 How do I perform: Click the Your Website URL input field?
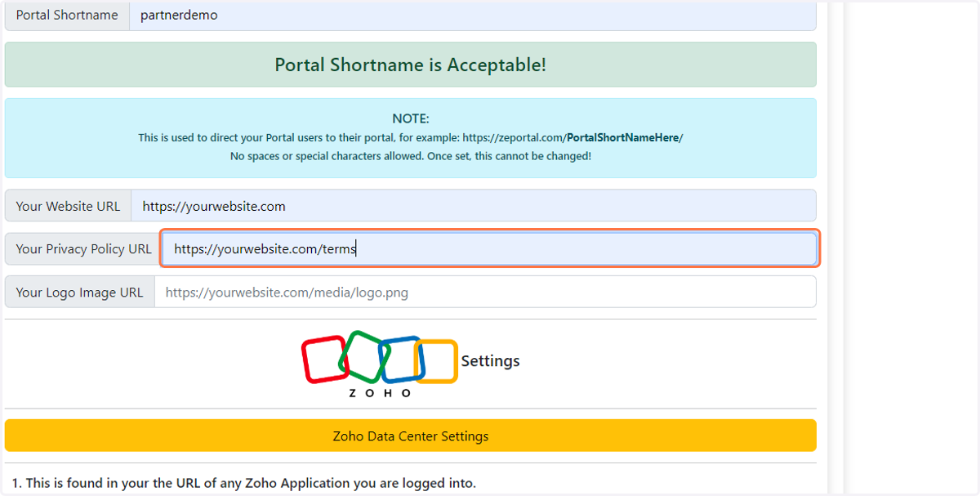click(x=474, y=206)
